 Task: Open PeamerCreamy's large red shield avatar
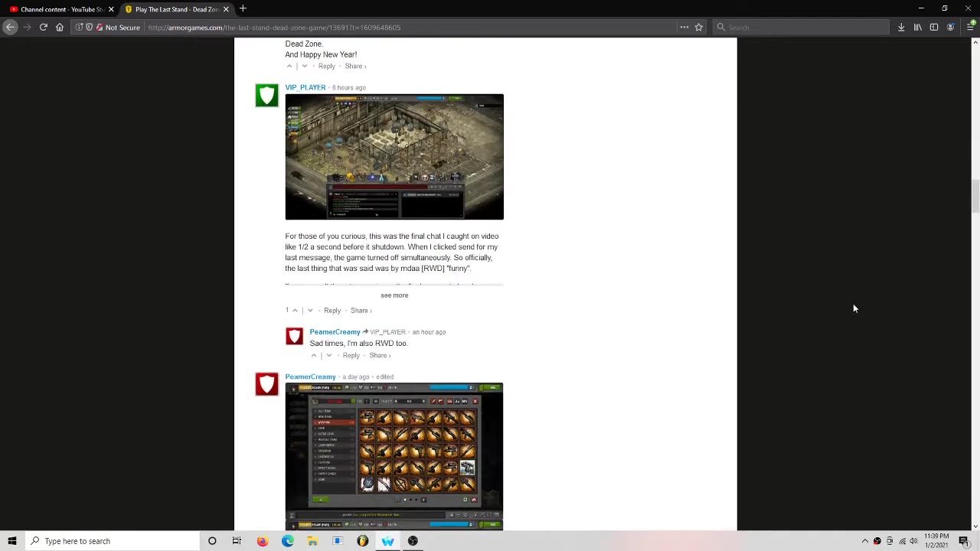[x=266, y=384]
